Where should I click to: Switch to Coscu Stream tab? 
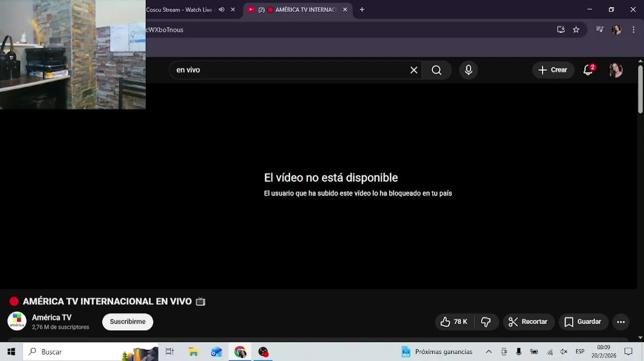(x=180, y=10)
